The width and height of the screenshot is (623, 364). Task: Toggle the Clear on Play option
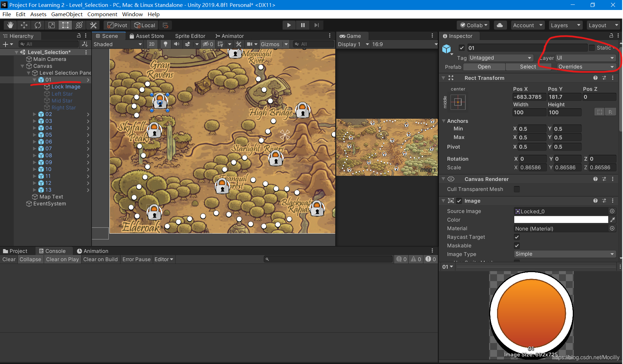pyautogui.click(x=62, y=259)
